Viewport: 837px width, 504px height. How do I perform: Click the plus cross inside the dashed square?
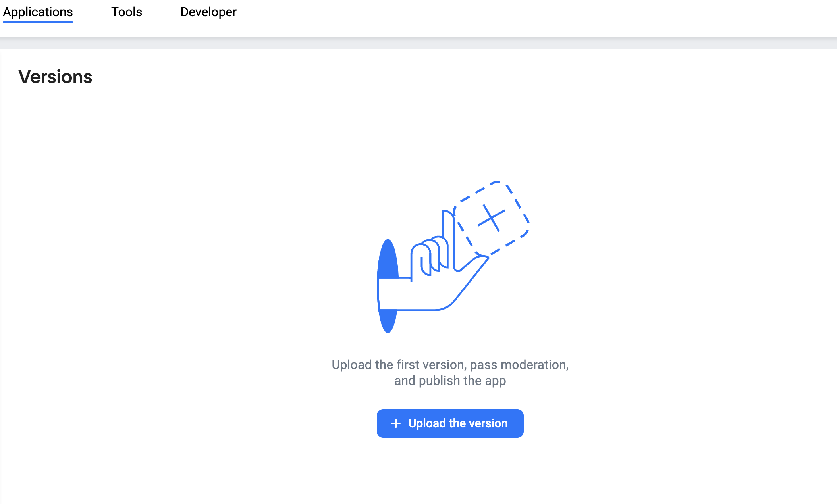491,217
